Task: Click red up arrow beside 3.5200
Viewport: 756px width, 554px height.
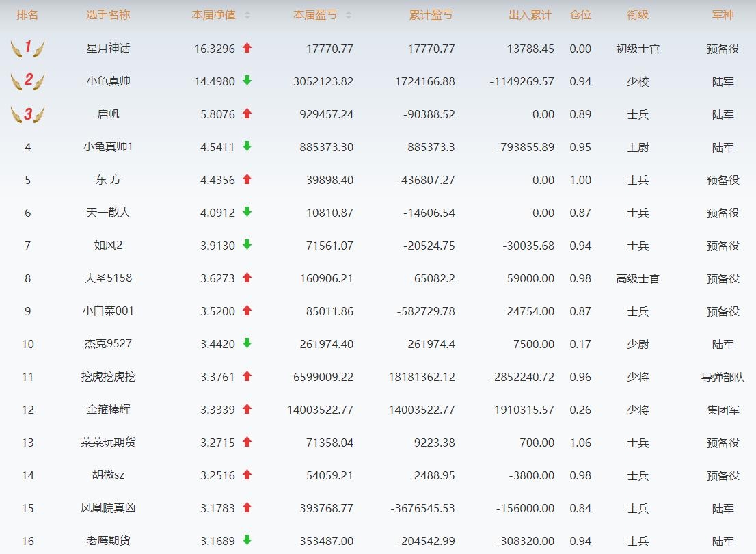Action: pos(247,311)
